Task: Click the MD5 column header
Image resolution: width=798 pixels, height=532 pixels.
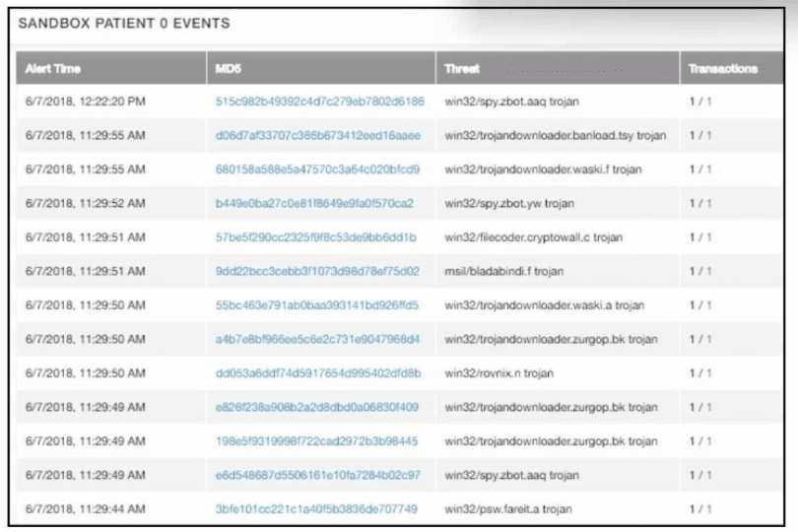Action: (x=229, y=69)
